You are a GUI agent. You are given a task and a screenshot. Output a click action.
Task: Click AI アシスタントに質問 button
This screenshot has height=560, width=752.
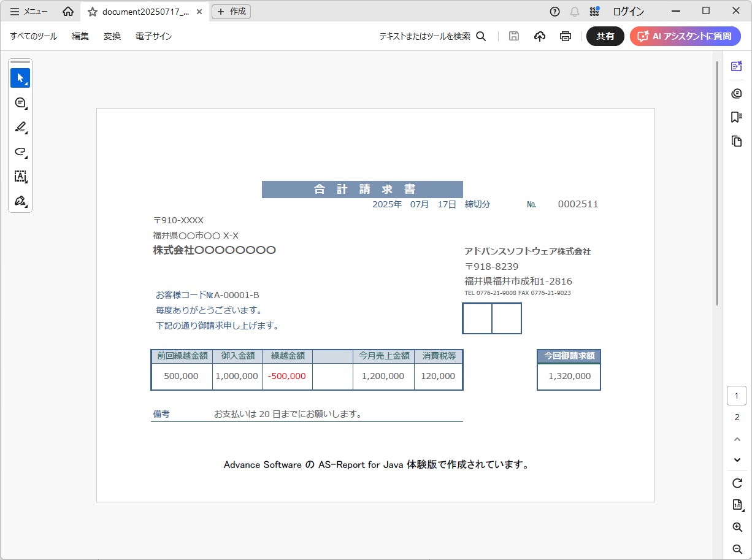[x=685, y=36]
